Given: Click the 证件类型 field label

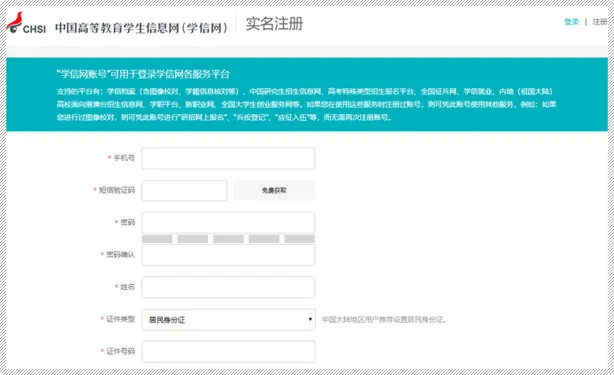Looking at the screenshot, I should (121, 319).
